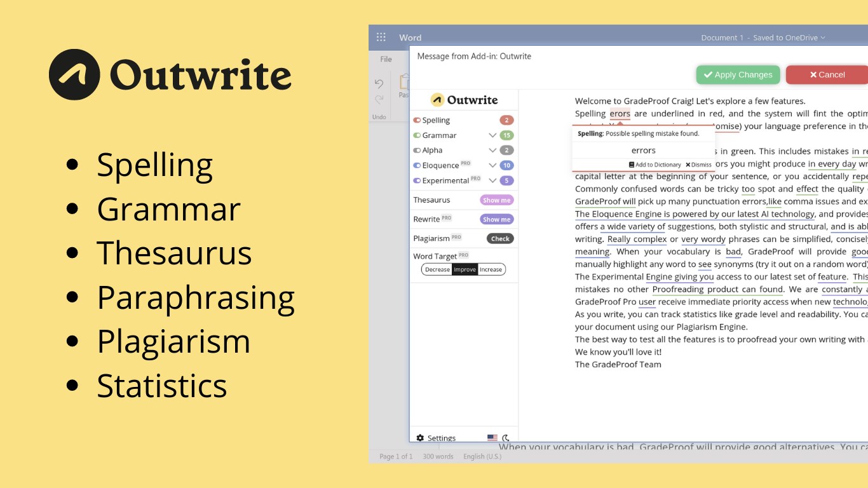Screen dimensions: 868x488
Task: Click underlined phrase 'in every day'
Action: point(832,164)
